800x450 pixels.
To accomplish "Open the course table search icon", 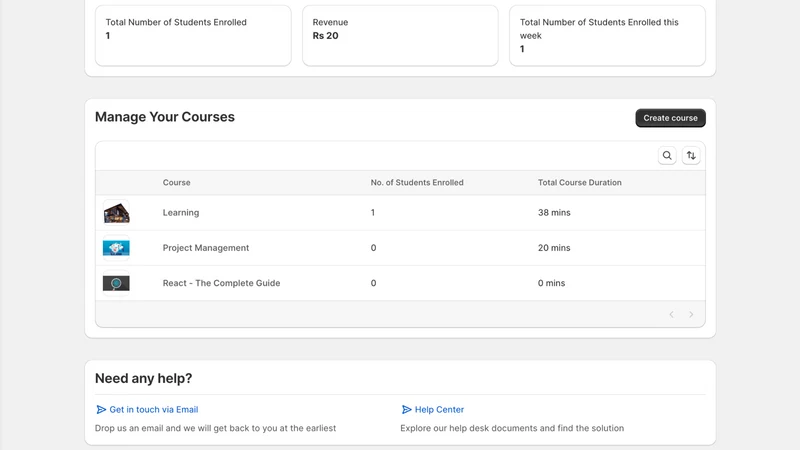I will [x=667, y=156].
